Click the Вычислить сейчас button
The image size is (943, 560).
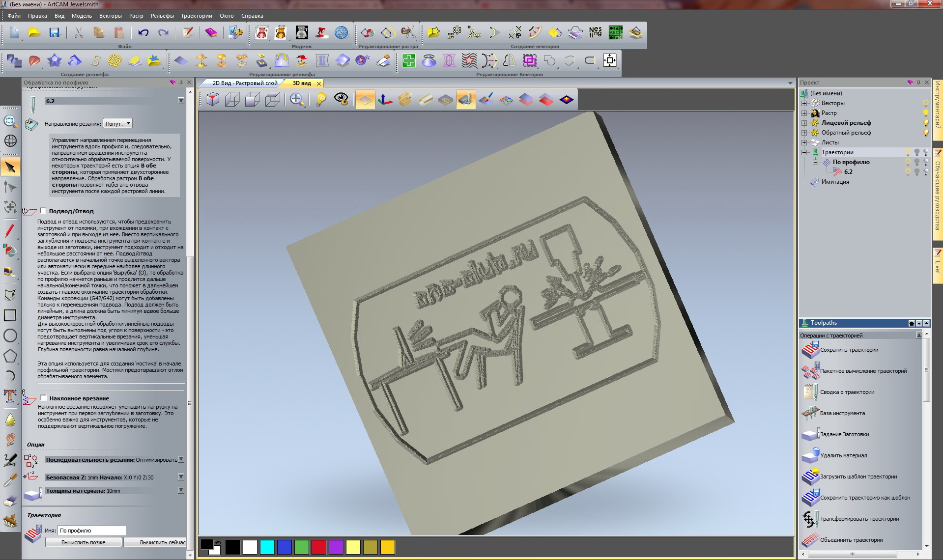155,542
